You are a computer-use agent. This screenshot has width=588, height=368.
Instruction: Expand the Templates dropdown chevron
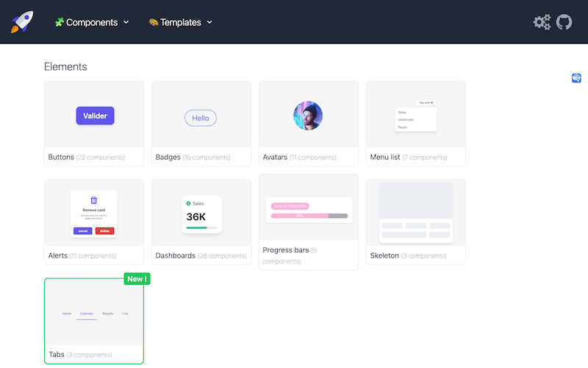[x=209, y=22]
